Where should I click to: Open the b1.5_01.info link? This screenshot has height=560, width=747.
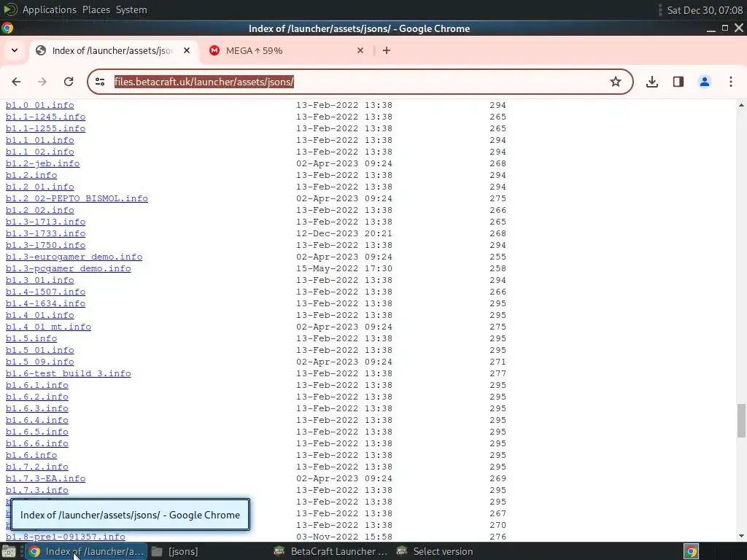[x=40, y=350]
